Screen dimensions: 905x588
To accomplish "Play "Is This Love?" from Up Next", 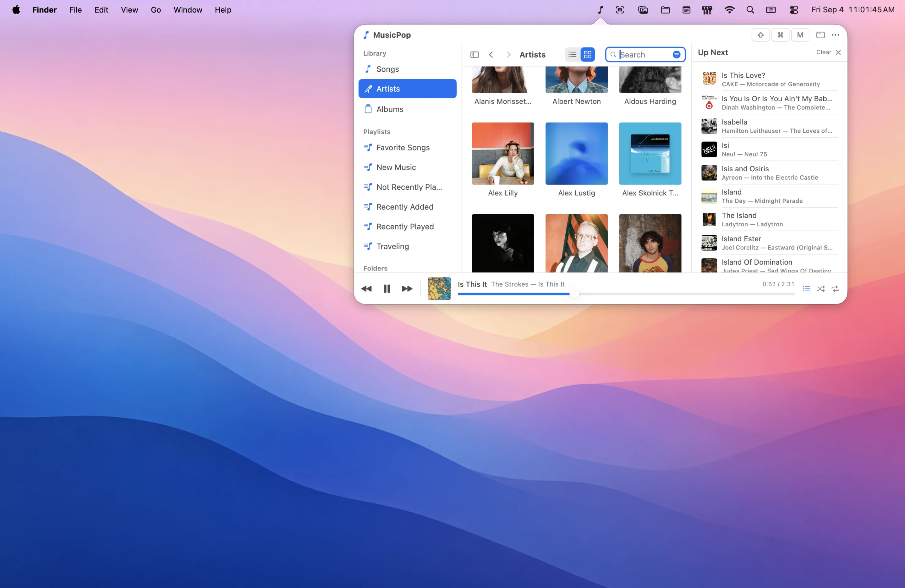I will (770, 79).
